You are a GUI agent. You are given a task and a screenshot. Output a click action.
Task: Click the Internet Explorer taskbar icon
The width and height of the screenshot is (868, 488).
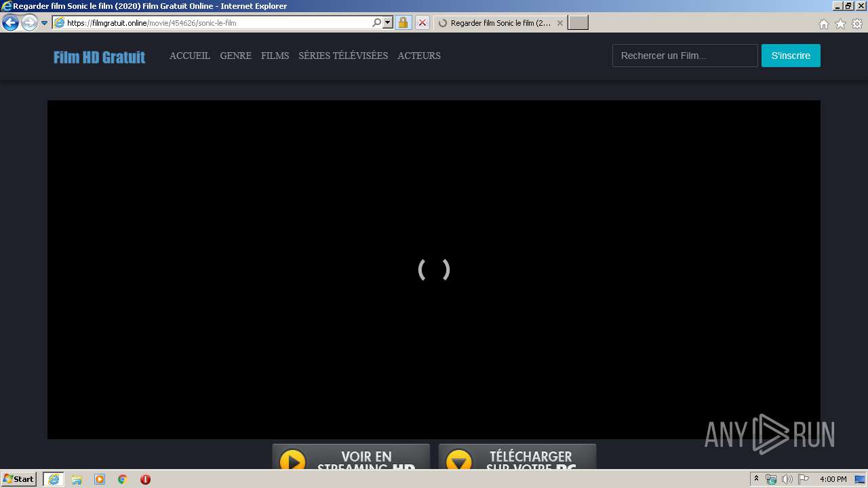(54, 479)
